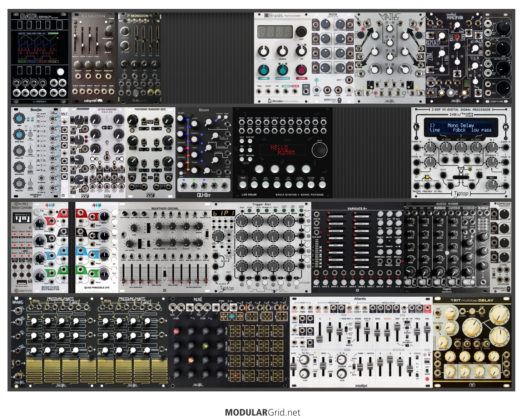The width and height of the screenshot is (526, 420).
Task: Click the MIX knob on the Z-DSP
Action: [x=492, y=185]
